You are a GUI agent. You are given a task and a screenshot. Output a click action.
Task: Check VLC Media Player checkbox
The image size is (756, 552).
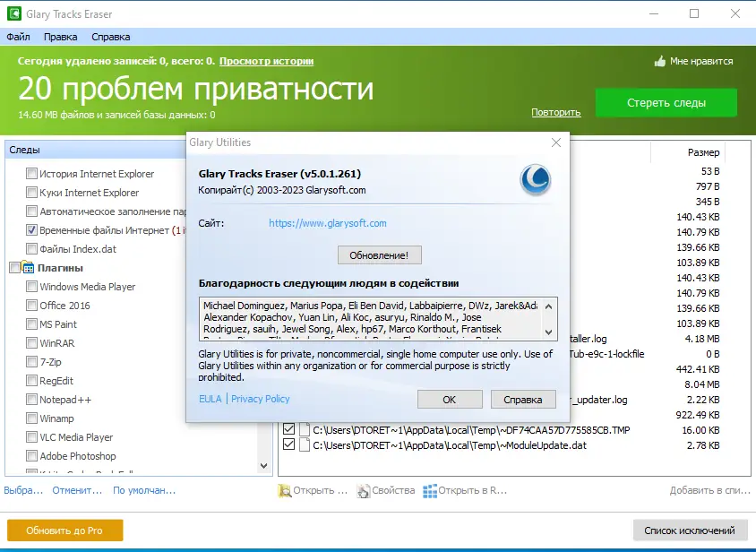tap(31, 436)
